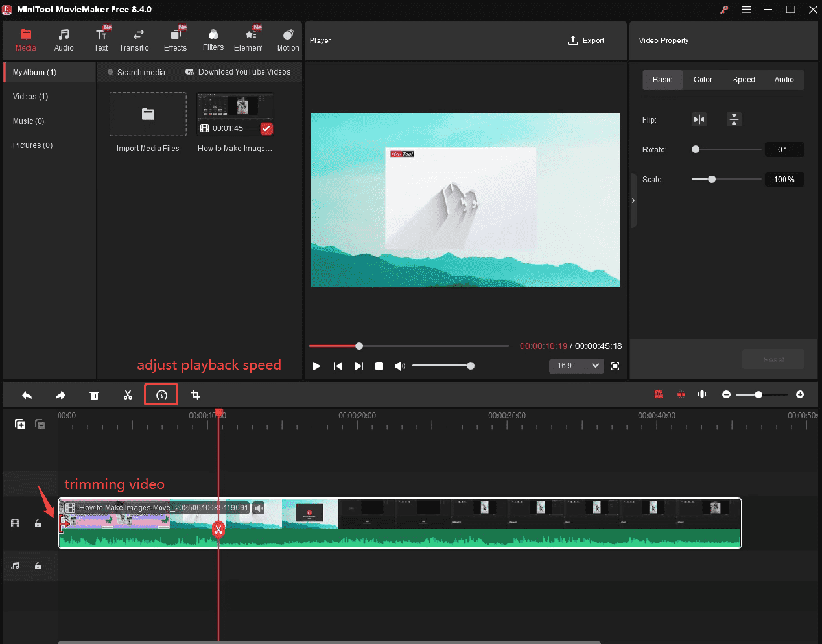Mute the video clip's audio in the timeline
Image resolution: width=822 pixels, height=644 pixels.
pos(259,508)
